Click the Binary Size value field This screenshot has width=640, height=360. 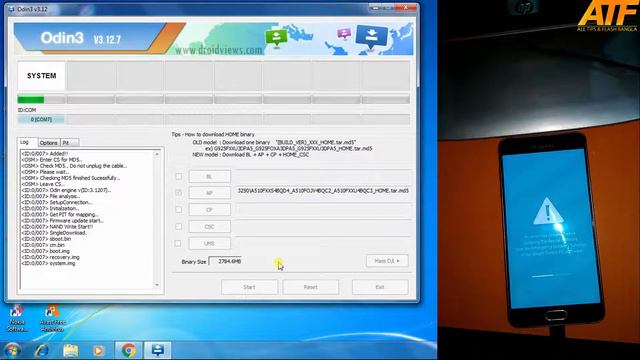(x=225, y=261)
